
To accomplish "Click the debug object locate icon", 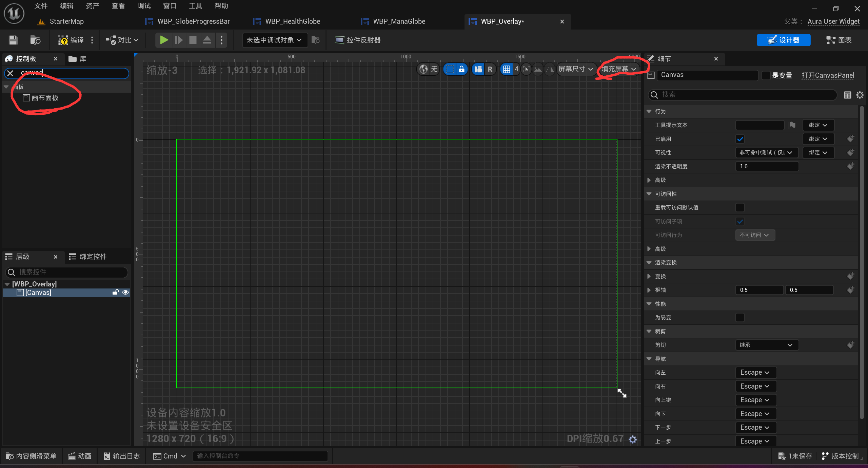I will coord(316,40).
